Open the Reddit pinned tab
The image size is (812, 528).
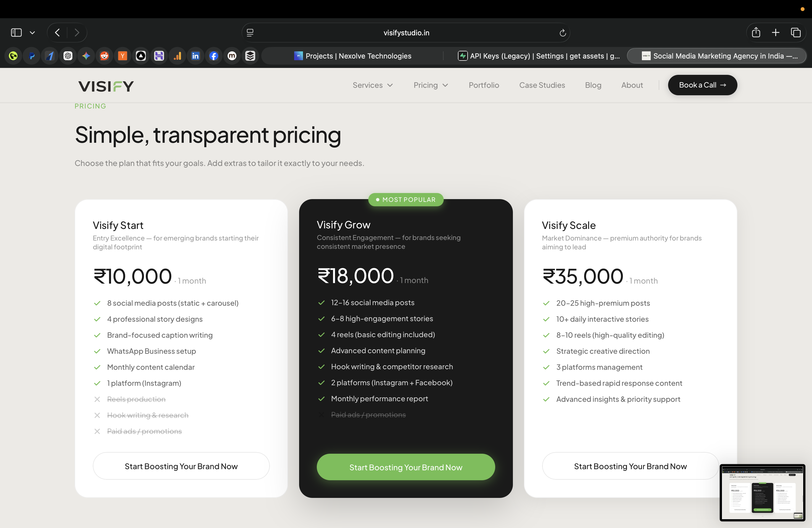pos(104,56)
